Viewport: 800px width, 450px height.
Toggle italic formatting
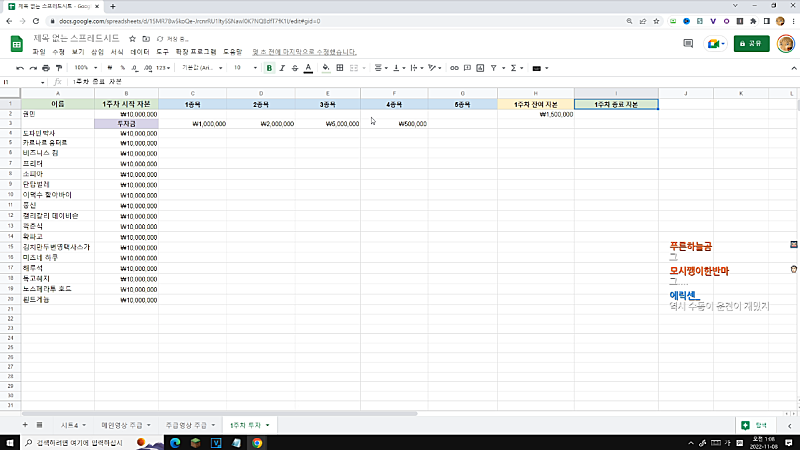pos(282,68)
